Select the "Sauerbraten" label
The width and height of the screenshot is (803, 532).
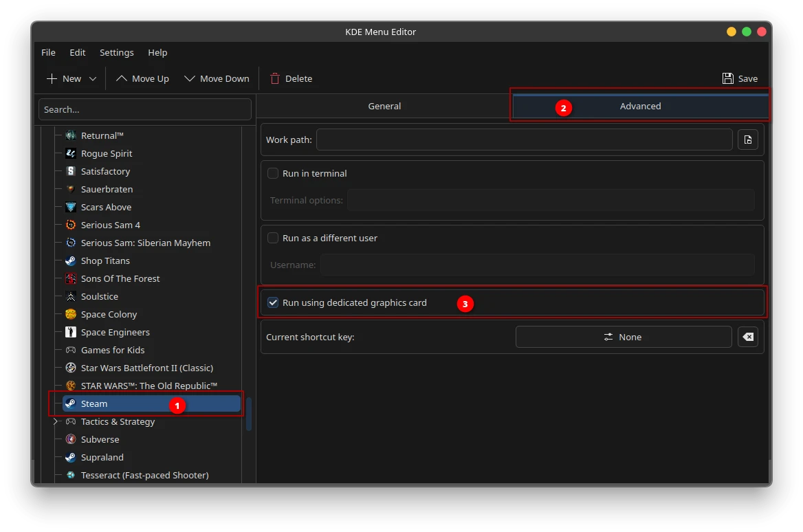107,190
